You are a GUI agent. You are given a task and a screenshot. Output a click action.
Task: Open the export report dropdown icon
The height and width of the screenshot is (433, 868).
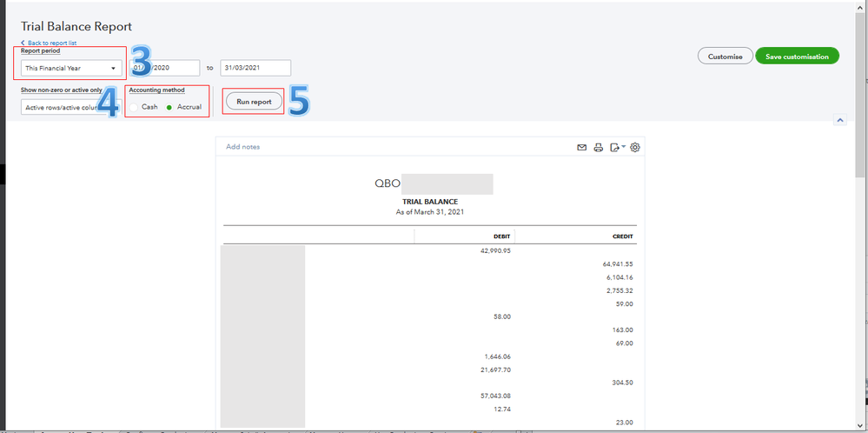617,147
